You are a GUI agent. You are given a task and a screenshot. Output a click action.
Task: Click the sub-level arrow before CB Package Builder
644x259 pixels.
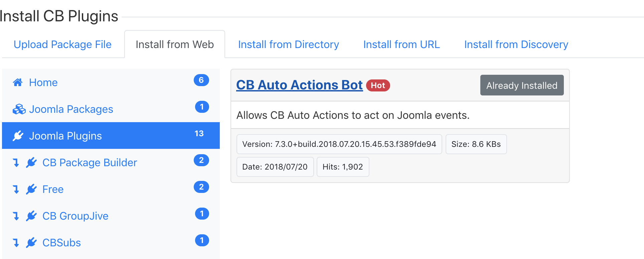[x=16, y=163]
